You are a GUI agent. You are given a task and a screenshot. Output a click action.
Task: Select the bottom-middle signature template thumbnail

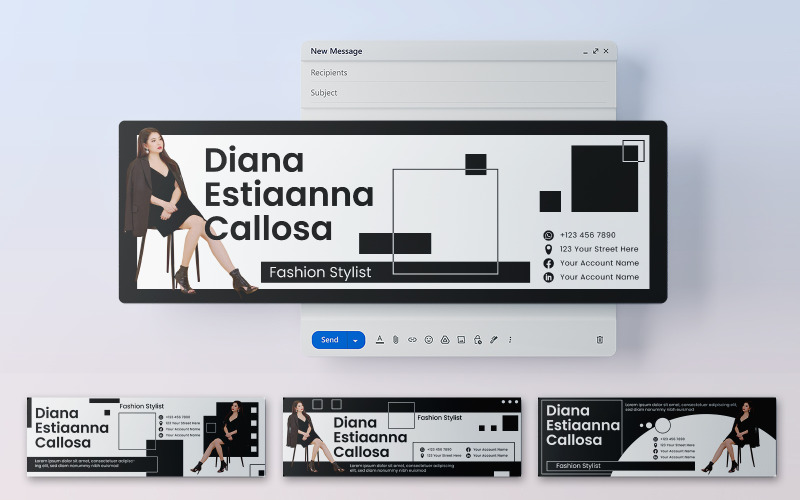tap(400, 436)
